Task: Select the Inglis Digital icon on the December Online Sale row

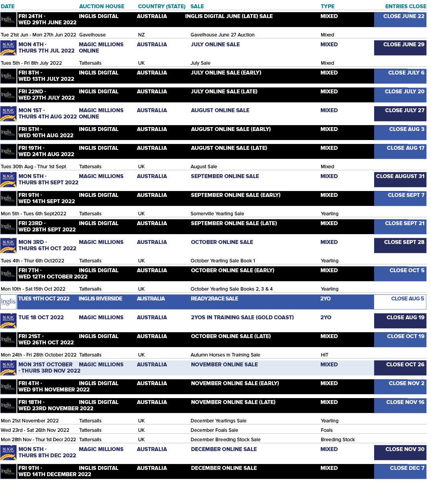Action: click(9, 471)
